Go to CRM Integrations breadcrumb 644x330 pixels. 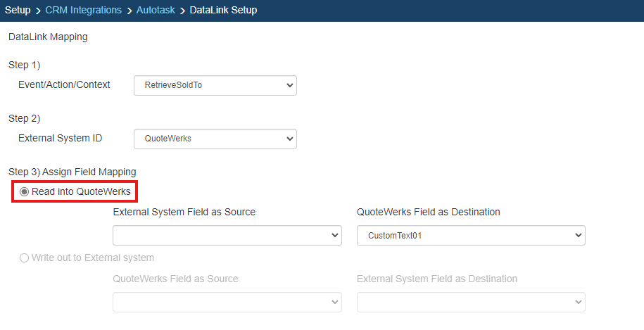coord(83,10)
